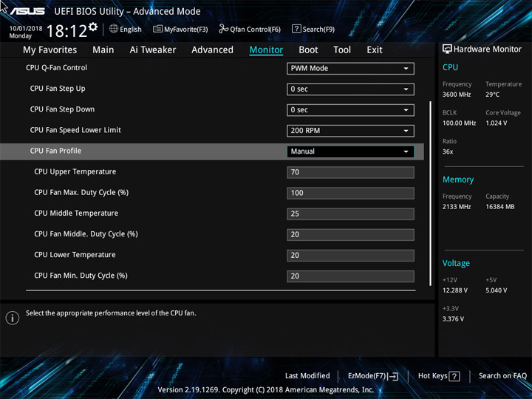The image size is (532, 399).
Task: Click the CPU frequency 3600 MHz value
Action: coord(457,95)
